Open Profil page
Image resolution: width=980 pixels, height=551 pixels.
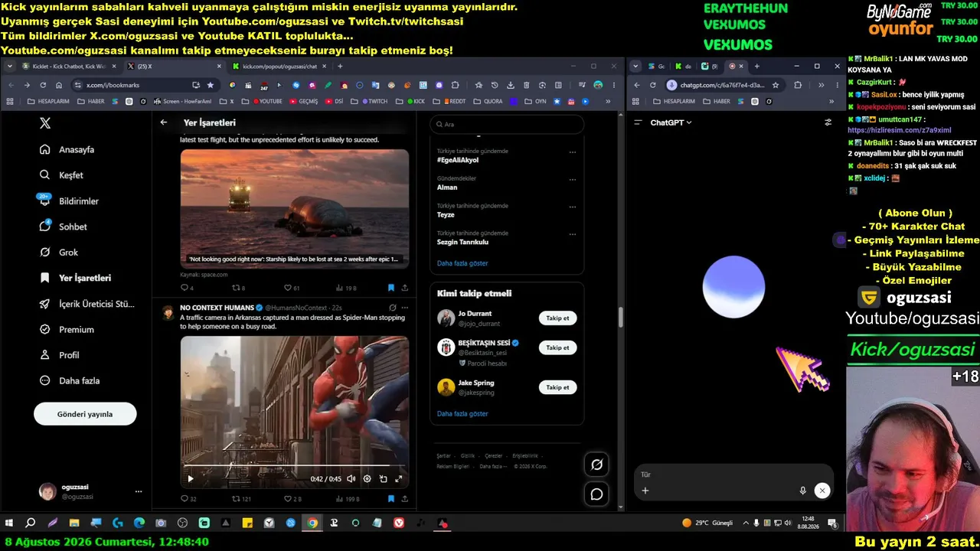60,355
